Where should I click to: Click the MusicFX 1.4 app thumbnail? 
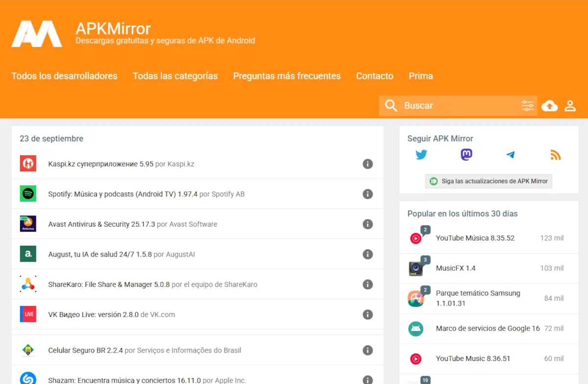(416, 268)
